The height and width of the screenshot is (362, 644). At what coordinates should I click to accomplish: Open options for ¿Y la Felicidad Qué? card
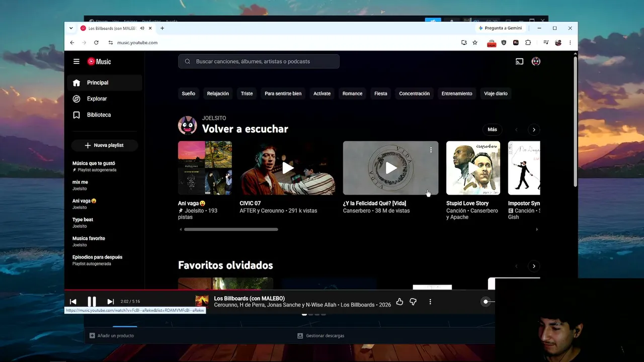tap(431, 150)
